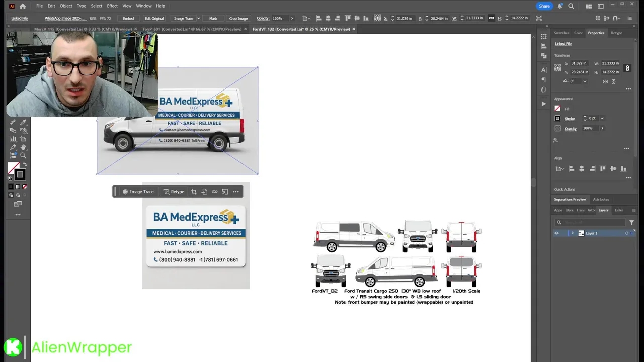
Task: Click the Share button
Action: (x=544, y=6)
